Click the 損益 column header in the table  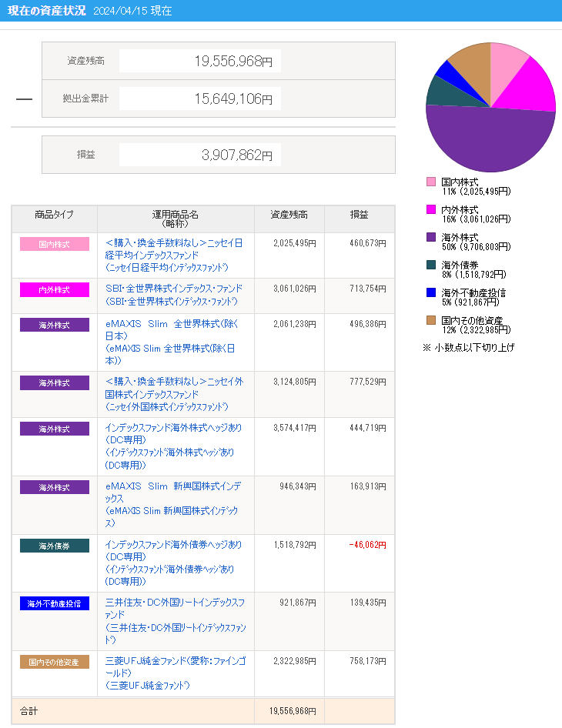pos(359,214)
